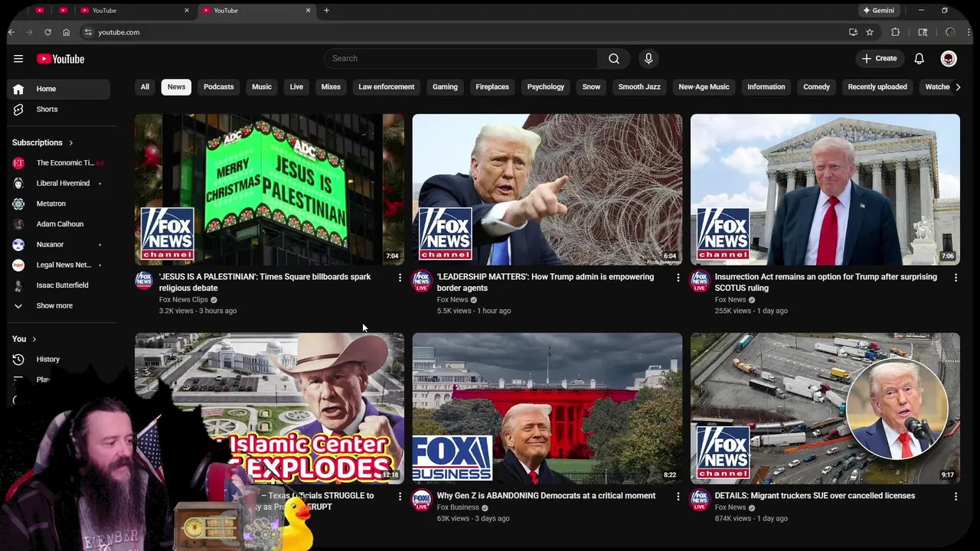Click Fox News Clips channel avatar
This screenshot has width=980, height=551.
(x=144, y=281)
